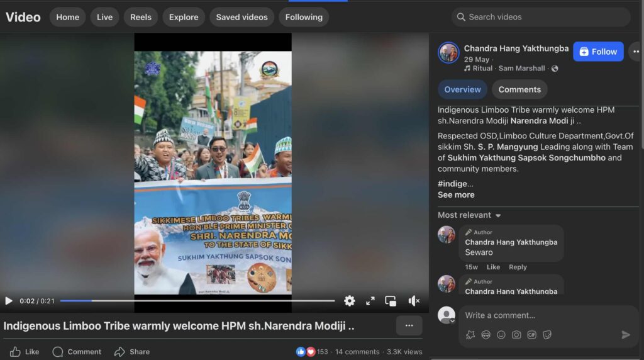
Task: Click the #indige... hashtag
Action: 455,184
